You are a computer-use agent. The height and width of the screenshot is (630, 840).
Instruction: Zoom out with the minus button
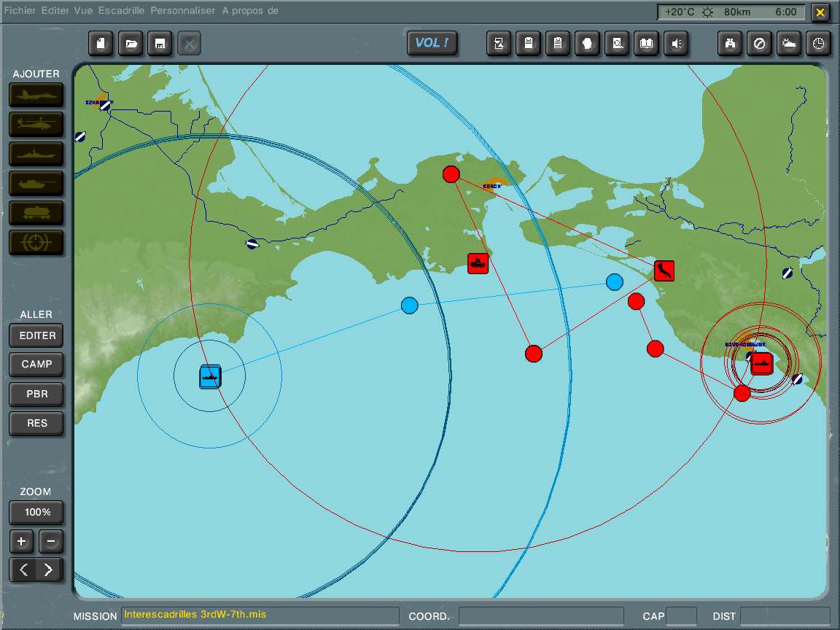[51, 541]
